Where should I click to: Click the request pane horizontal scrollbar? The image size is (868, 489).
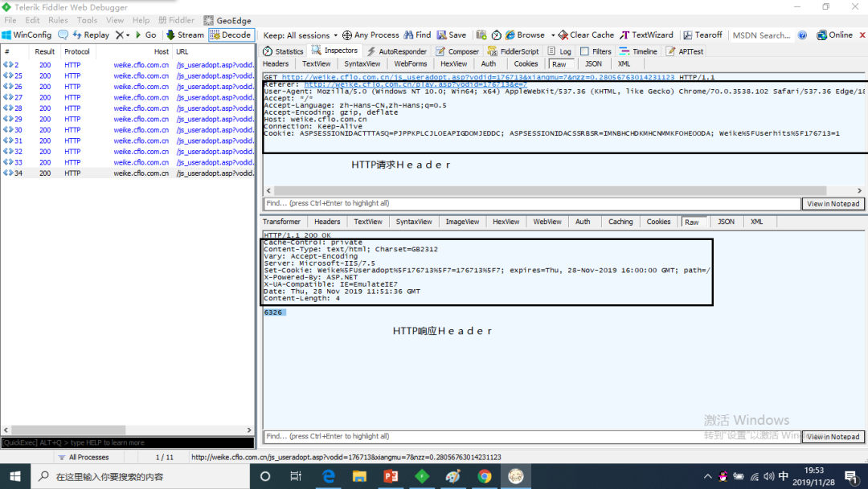(550, 190)
